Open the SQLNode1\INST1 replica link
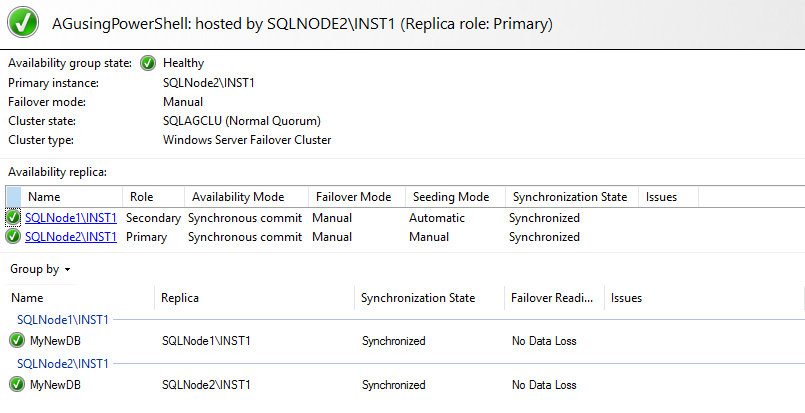This screenshot has height=413, width=805. pyautogui.click(x=71, y=217)
